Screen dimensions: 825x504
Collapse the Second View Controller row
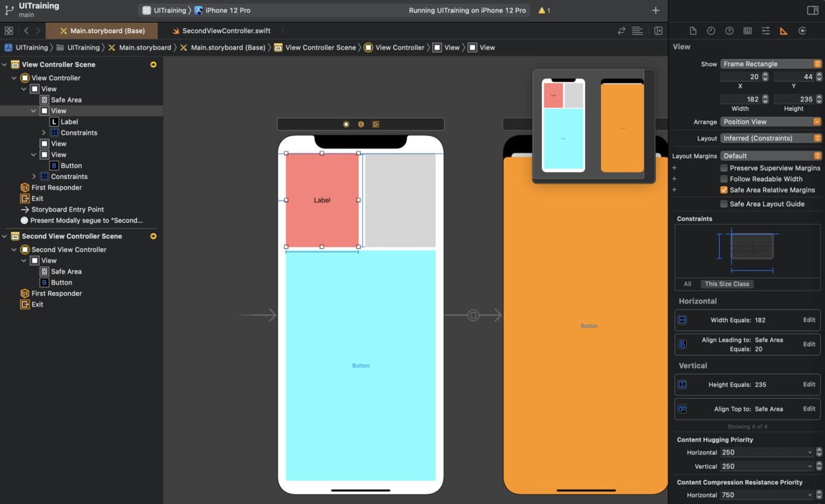pos(14,250)
